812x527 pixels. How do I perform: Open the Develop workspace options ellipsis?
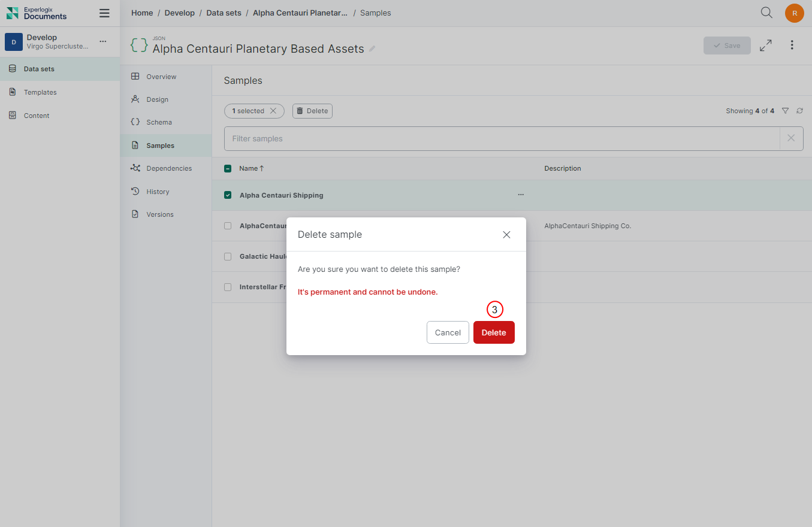tap(103, 42)
